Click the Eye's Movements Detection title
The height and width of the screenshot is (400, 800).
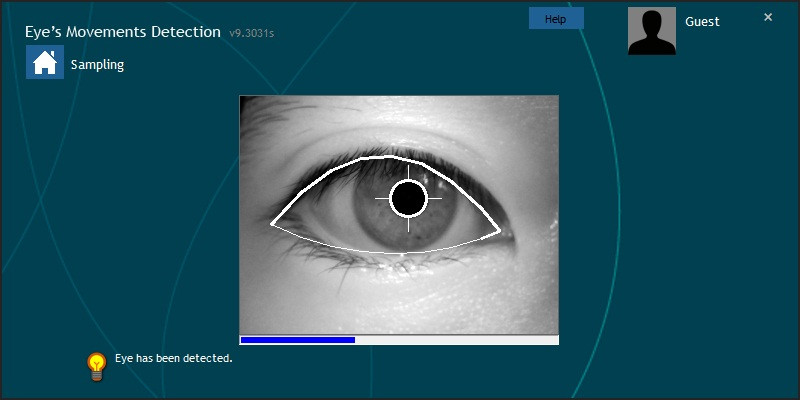[x=123, y=32]
